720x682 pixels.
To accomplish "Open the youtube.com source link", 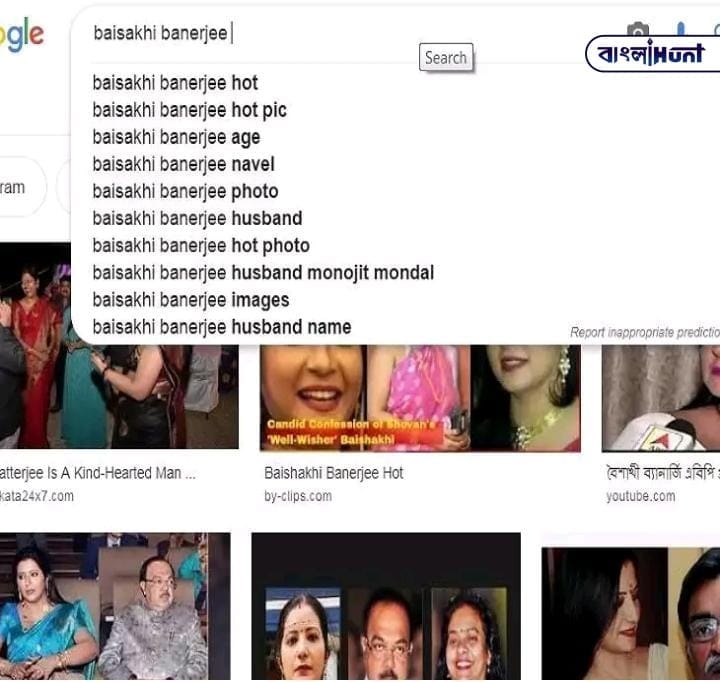I will tap(641, 496).
